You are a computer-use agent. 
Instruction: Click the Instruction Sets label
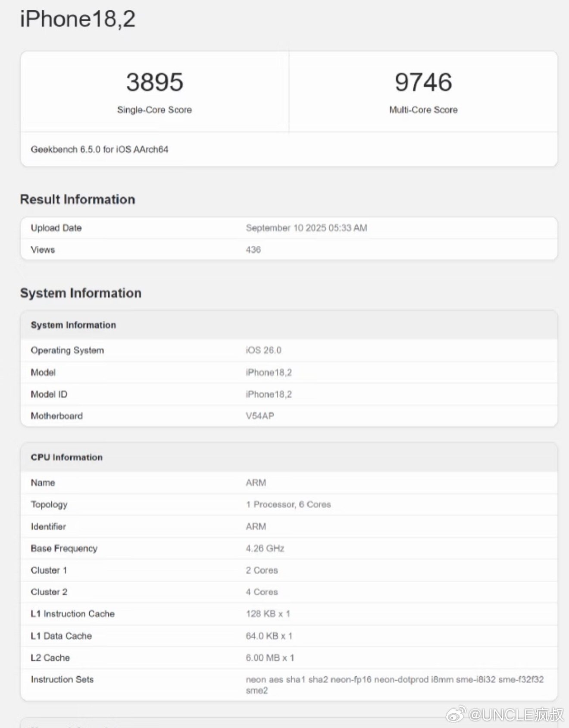(62, 679)
